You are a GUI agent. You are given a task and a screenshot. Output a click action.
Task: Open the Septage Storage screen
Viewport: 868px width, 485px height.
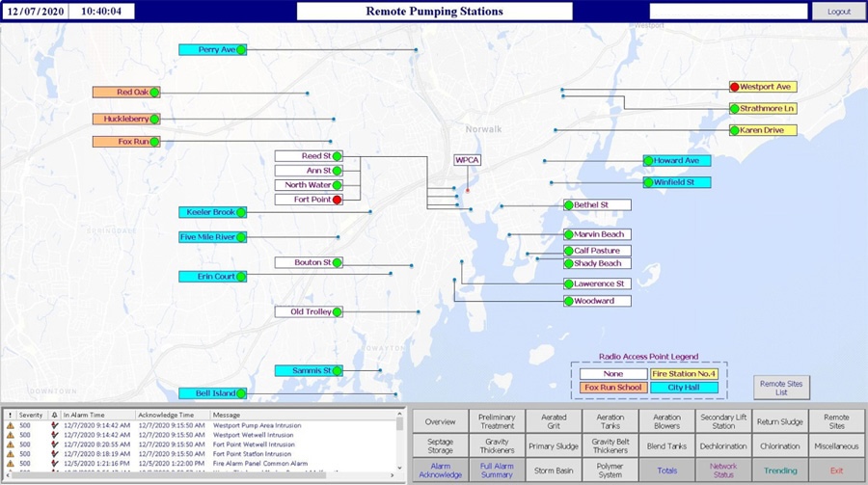[x=440, y=446]
